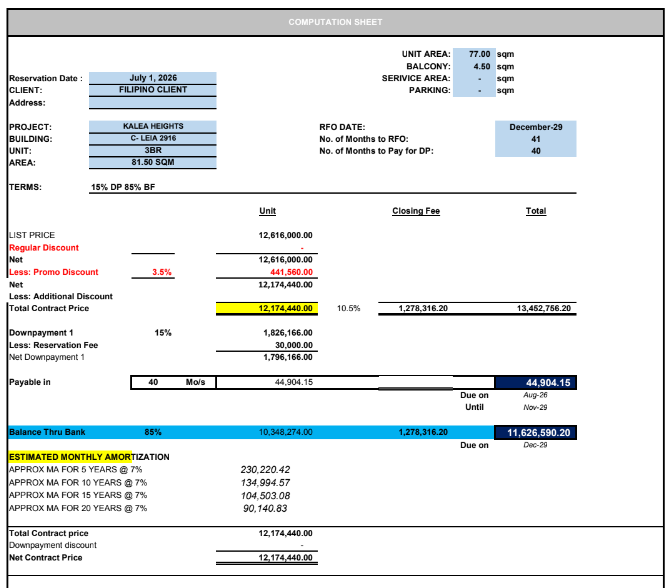Viewport: 667px width, 588px height.
Task: Click the empty Address field
Action: pos(153,102)
